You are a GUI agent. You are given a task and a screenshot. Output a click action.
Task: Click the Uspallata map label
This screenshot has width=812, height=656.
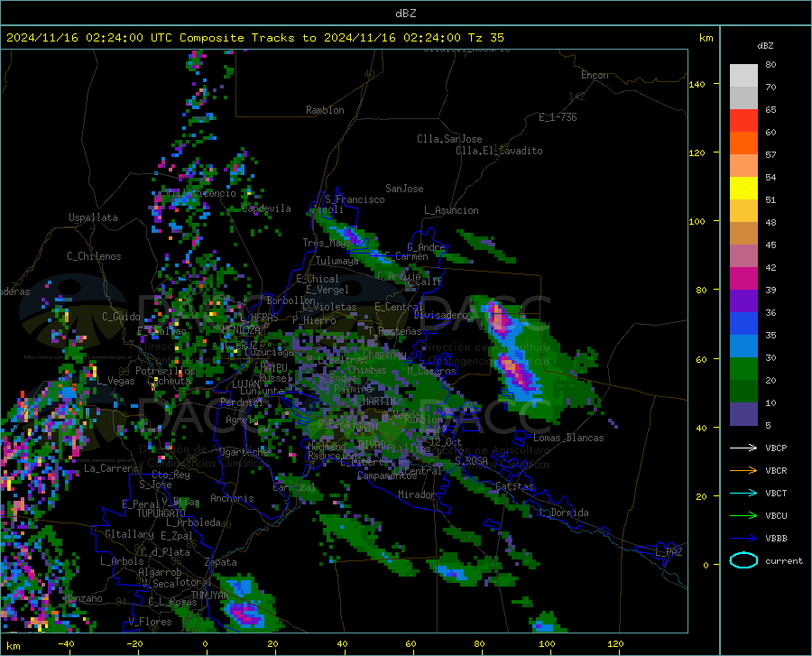(93, 217)
